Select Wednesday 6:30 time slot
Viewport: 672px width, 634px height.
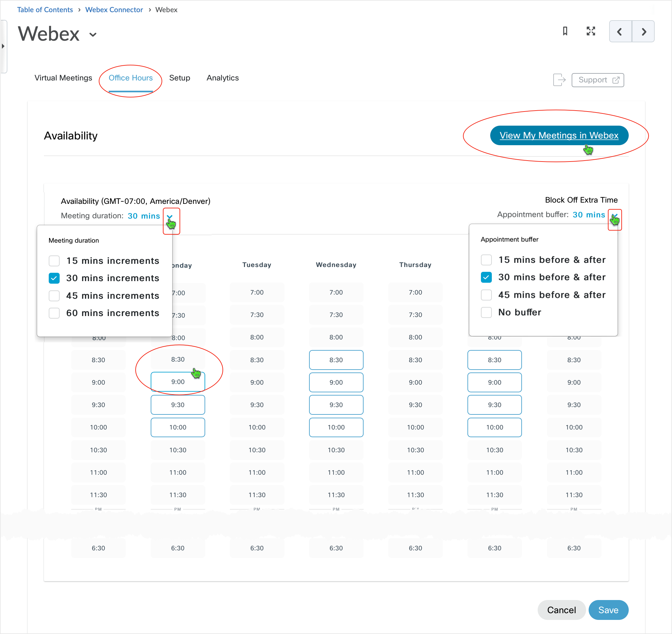336,548
